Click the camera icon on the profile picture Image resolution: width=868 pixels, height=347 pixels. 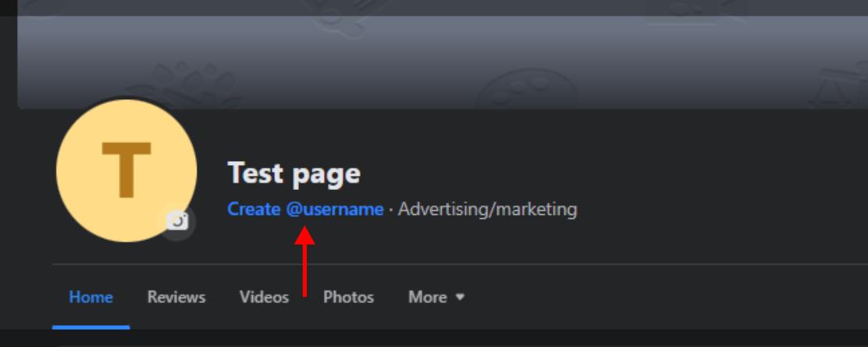[x=180, y=222]
